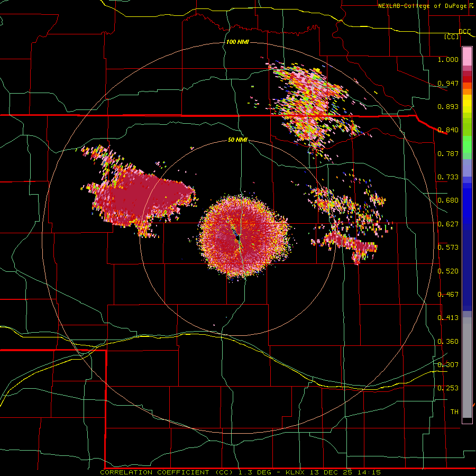
Task: Click the 0.733 value on the color scale
Action: (x=448, y=177)
